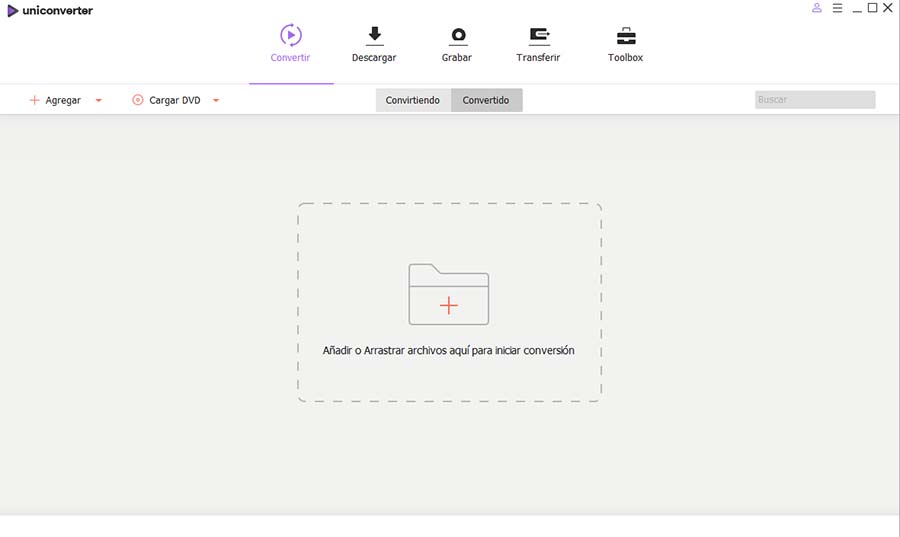Click the Agregar button label

[x=63, y=100]
